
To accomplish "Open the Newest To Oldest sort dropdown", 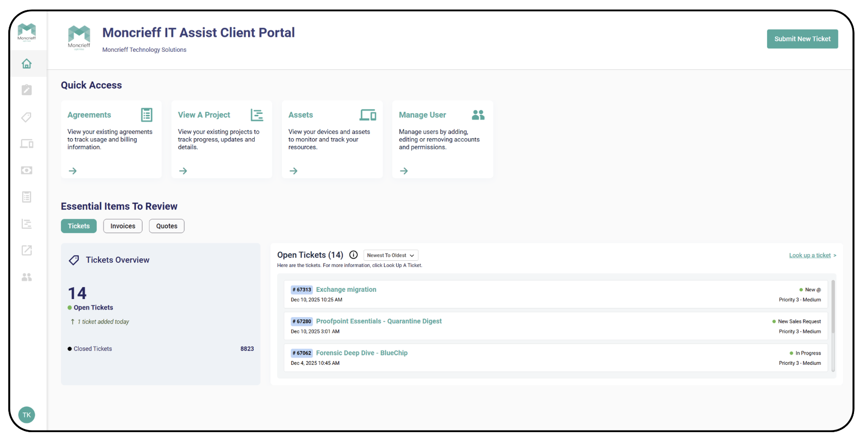I will 390,255.
